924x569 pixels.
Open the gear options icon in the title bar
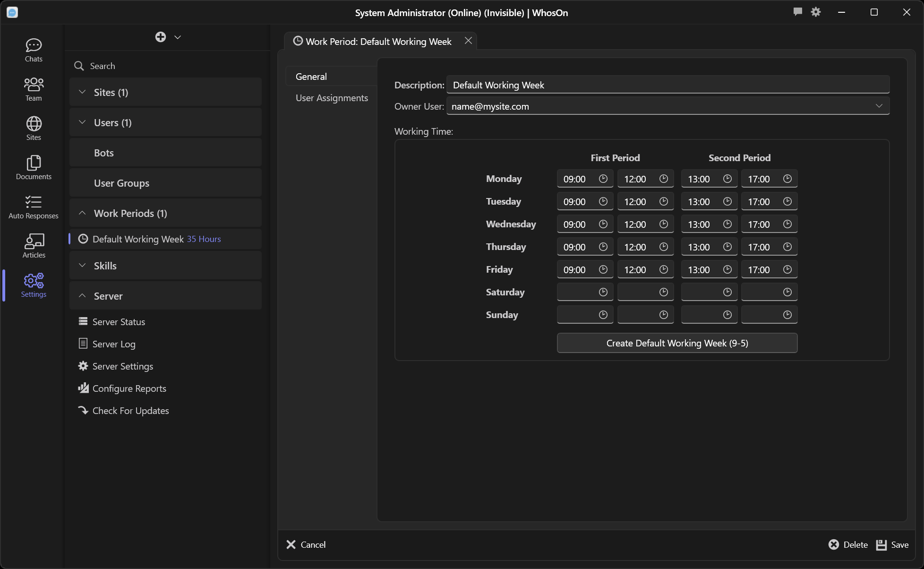pos(816,12)
